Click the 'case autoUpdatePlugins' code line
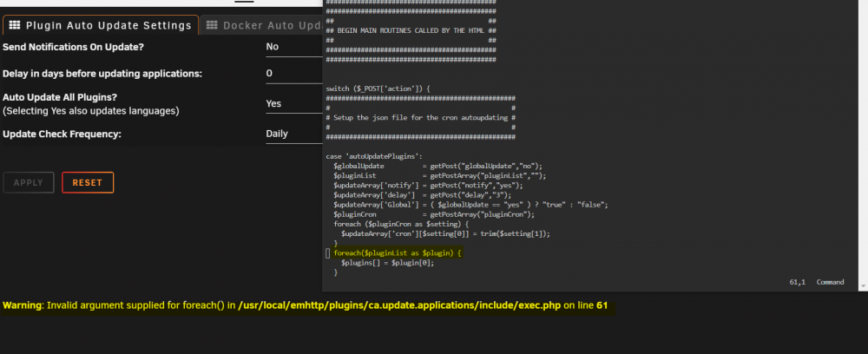 coord(374,156)
